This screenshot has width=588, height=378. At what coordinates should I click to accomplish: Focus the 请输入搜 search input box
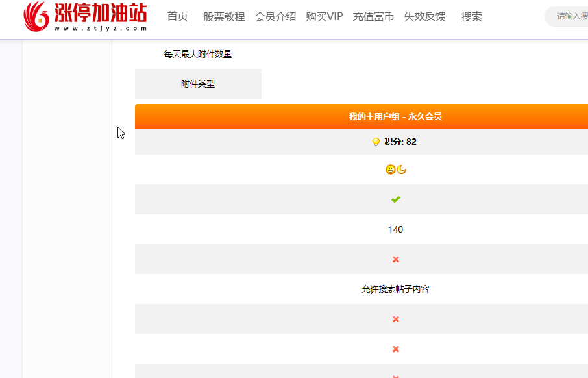567,16
